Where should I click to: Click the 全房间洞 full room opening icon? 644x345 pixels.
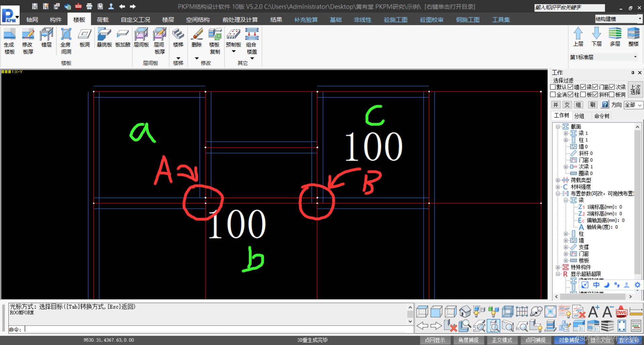tap(66, 41)
